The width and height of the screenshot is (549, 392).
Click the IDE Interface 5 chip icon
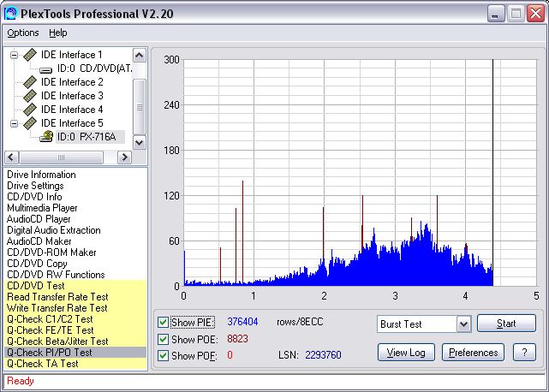pyautogui.click(x=30, y=123)
